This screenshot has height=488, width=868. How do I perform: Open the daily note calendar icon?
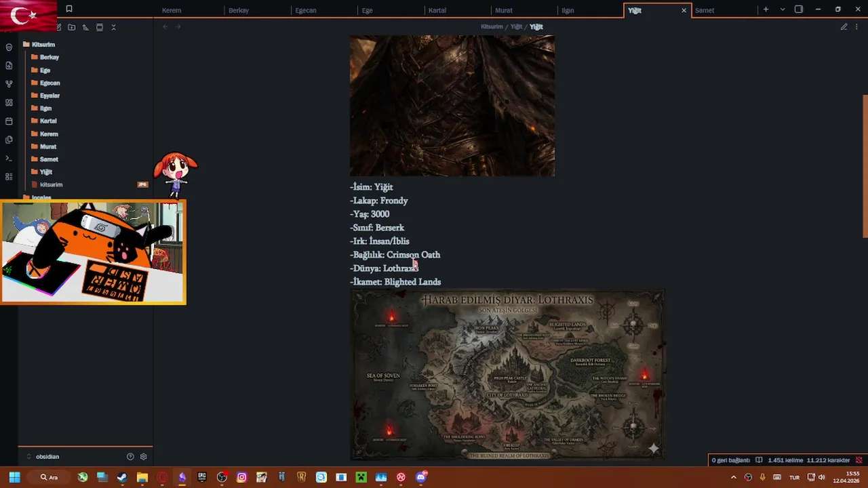[x=9, y=121]
